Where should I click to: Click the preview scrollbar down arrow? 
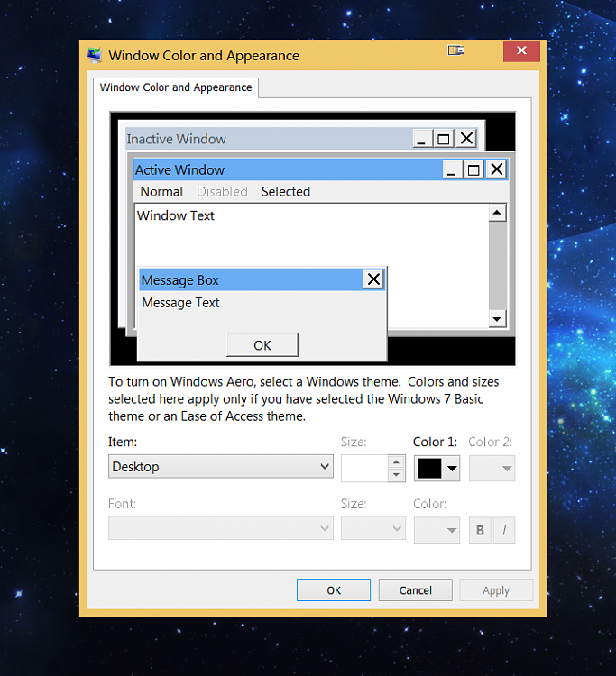497,319
